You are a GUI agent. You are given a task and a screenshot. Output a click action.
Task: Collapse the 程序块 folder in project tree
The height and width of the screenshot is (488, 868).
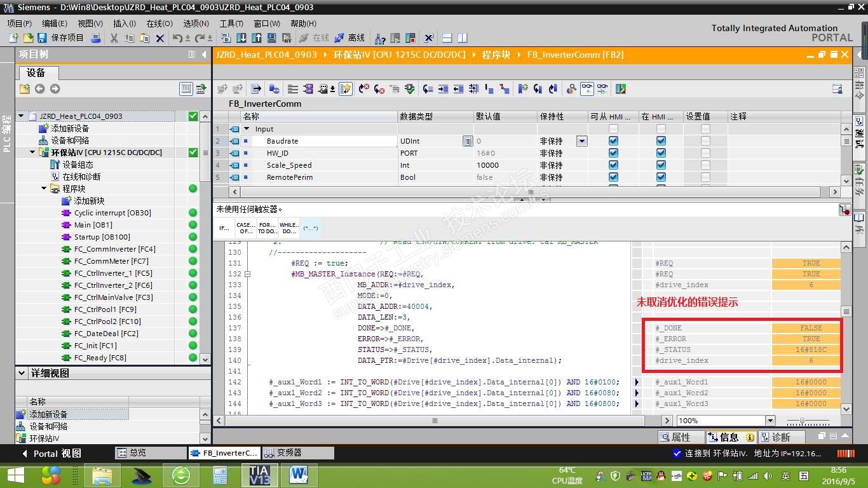44,189
